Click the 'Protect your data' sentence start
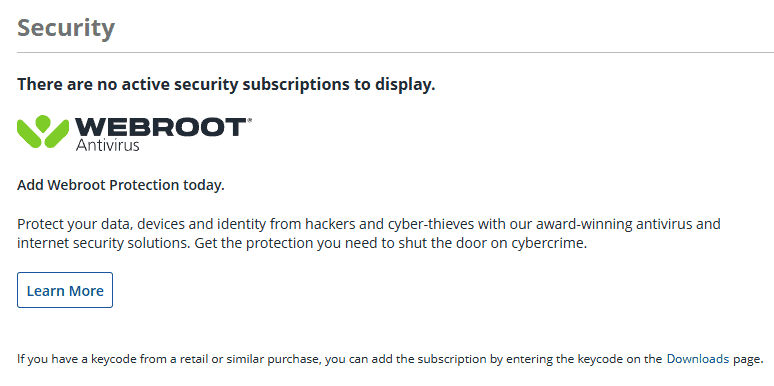 tap(75, 224)
